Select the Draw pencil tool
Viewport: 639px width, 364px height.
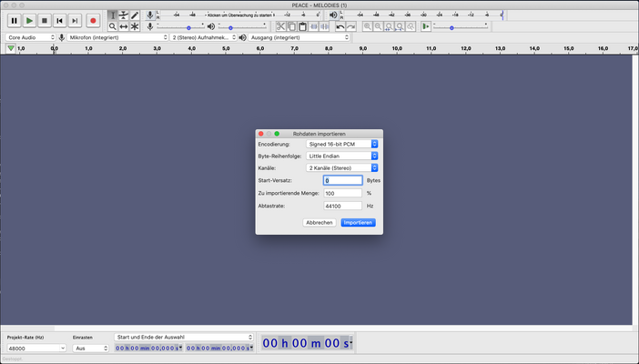135,15
